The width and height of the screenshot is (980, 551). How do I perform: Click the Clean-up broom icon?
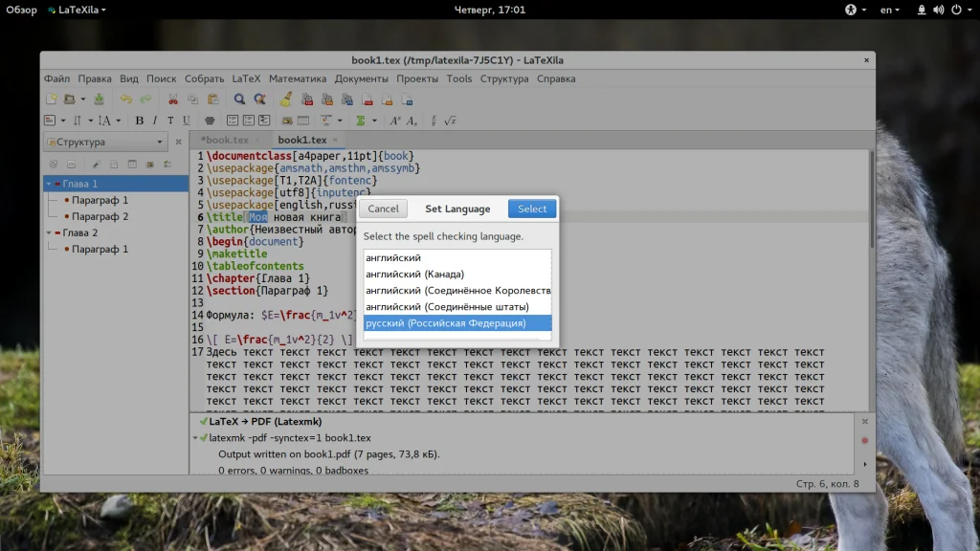pyautogui.click(x=285, y=99)
